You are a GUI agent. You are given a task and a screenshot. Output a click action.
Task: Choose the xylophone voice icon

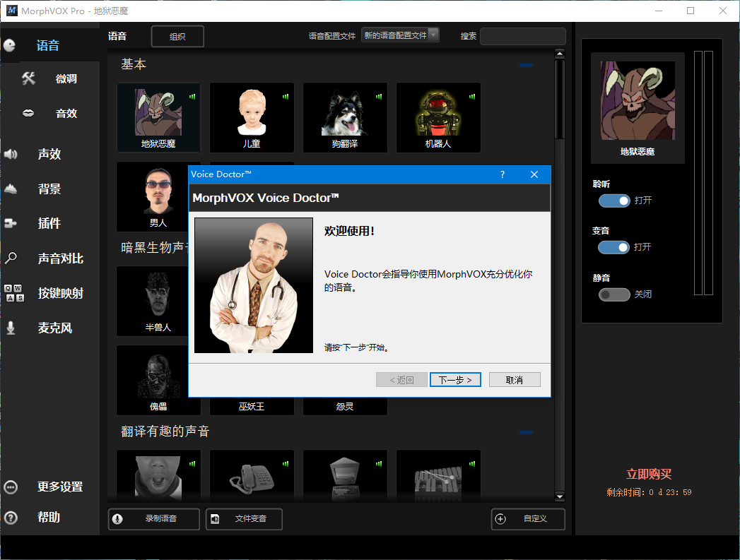point(438,475)
